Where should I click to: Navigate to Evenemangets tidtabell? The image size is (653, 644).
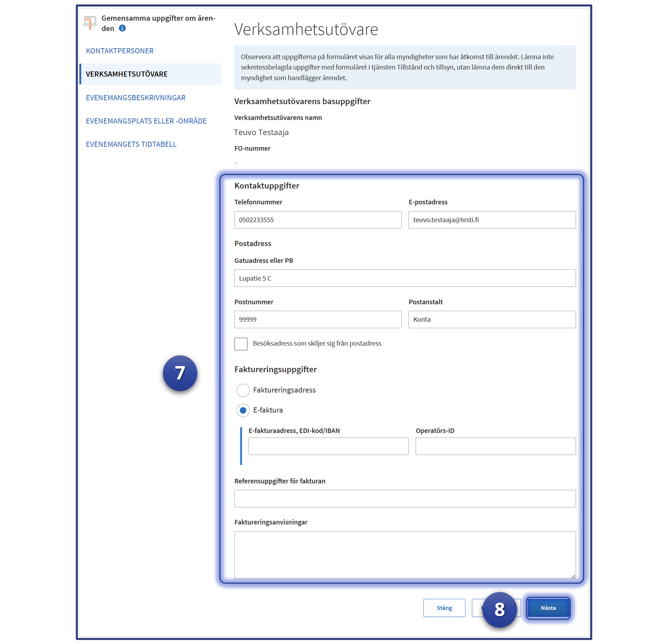click(x=131, y=144)
